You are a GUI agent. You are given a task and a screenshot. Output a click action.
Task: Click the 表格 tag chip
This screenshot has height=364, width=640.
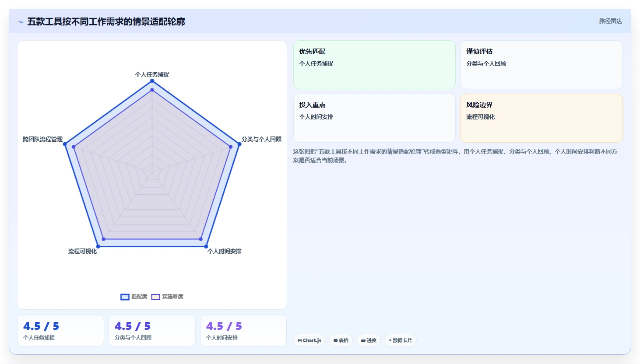coord(341,340)
